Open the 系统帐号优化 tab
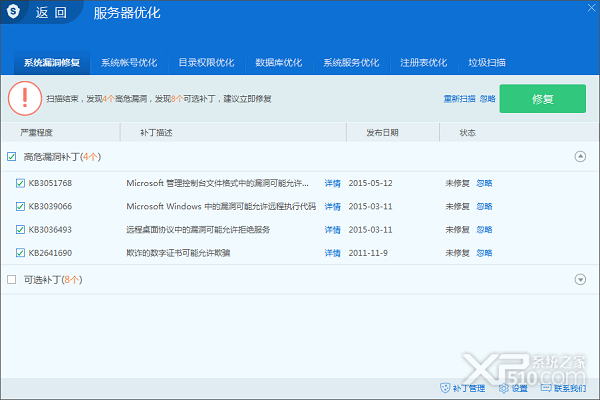This screenshot has height=400, width=600. (129, 63)
